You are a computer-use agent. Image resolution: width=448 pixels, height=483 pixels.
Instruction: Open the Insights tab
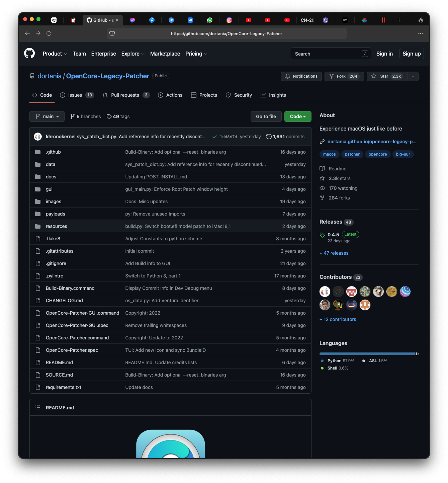(x=273, y=95)
